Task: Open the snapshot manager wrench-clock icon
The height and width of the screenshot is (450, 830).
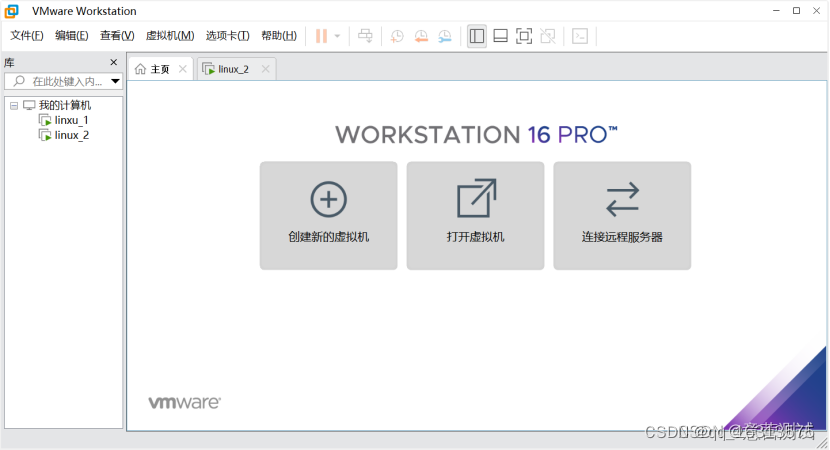Action: click(445, 36)
